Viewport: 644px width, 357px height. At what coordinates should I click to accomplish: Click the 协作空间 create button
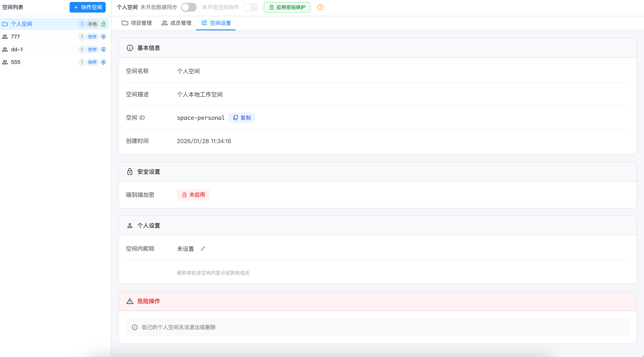tap(88, 7)
